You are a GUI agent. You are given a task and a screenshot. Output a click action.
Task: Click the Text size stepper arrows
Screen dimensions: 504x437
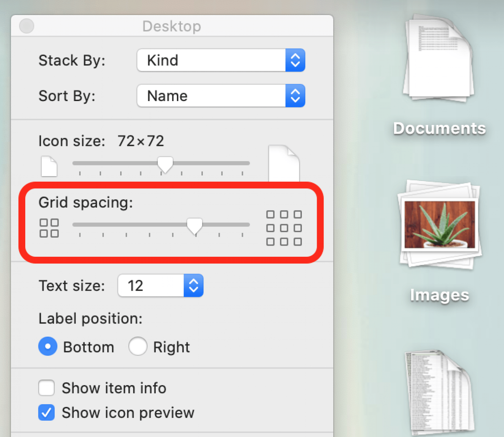click(193, 285)
